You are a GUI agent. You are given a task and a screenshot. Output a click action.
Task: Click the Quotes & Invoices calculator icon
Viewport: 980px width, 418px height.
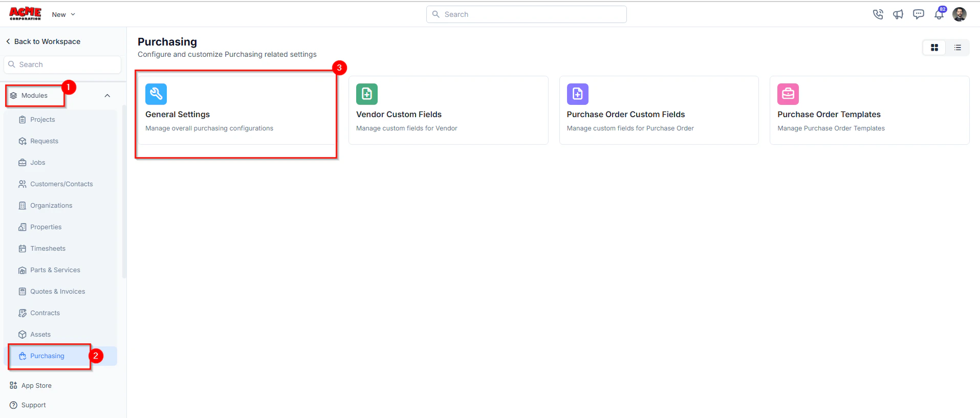click(23, 292)
